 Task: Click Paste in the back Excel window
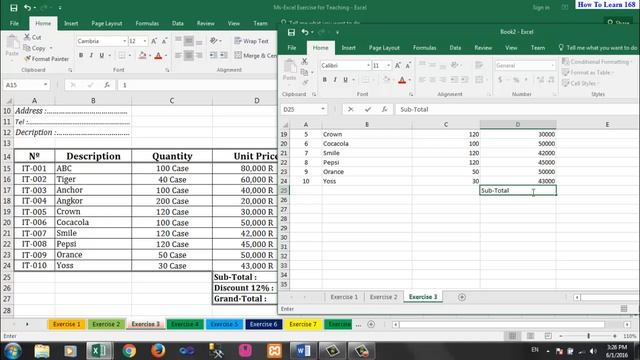(x=12, y=46)
